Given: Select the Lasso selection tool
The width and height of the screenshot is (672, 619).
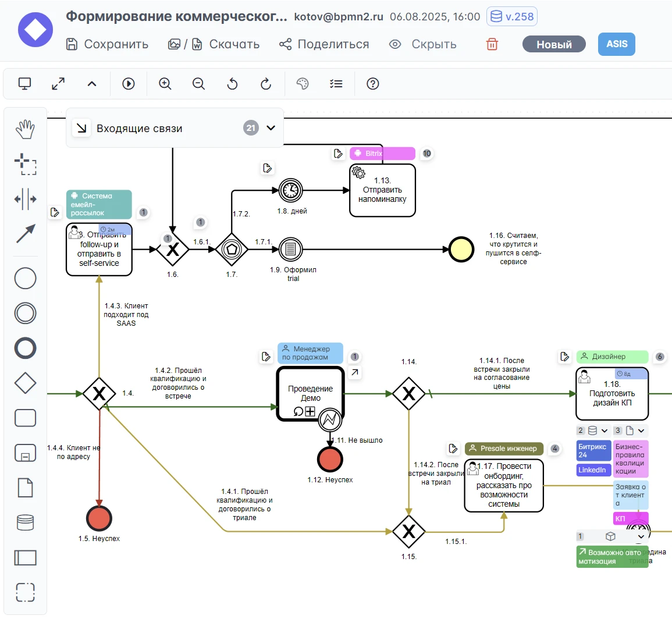Looking at the screenshot, I should pyautogui.click(x=25, y=164).
